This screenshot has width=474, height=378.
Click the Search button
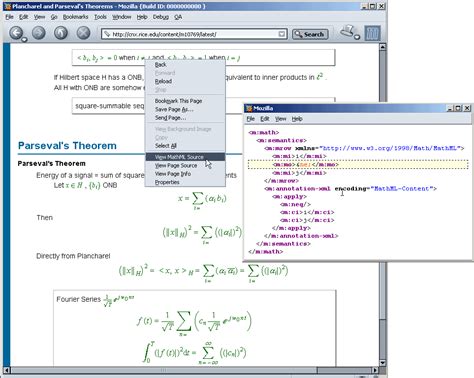point(310,34)
